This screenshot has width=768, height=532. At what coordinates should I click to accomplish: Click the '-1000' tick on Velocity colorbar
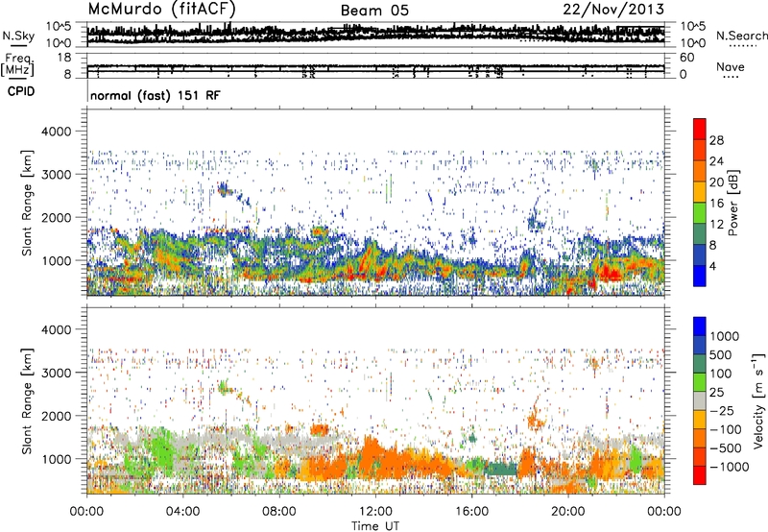tap(729, 467)
